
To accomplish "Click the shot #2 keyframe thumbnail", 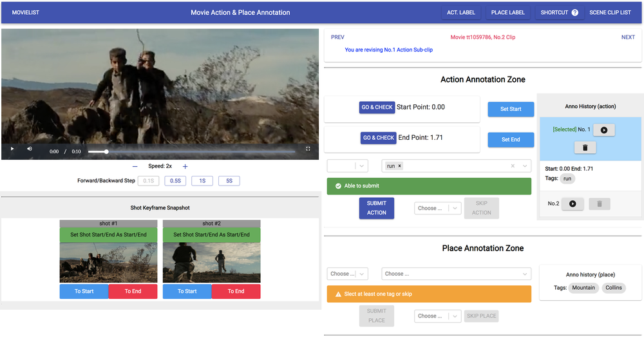I will [x=211, y=263].
